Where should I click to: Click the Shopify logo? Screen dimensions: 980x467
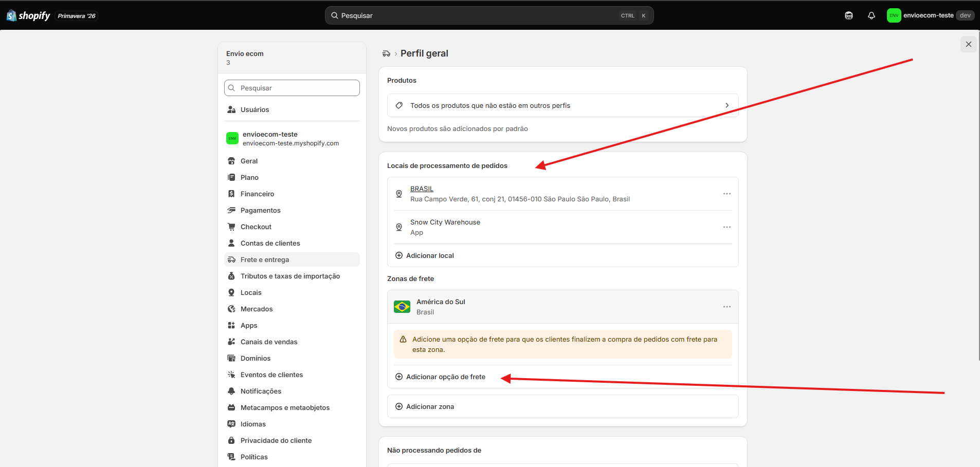[x=28, y=15]
